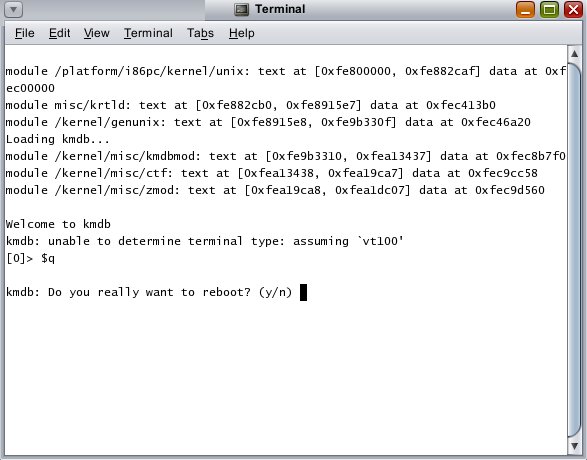Open the Help menu
Image resolution: width=587 pixels, height=460 pixels.
[x=241, y=33]
